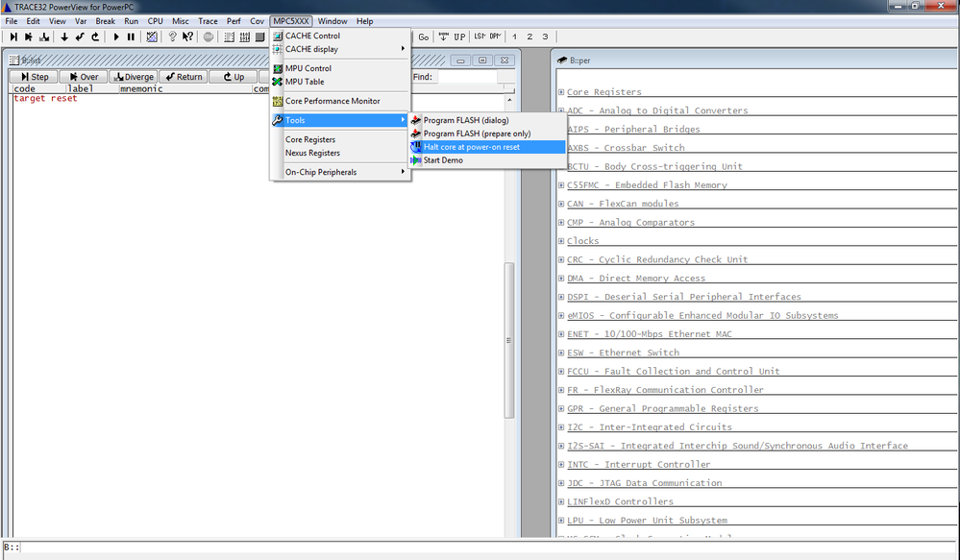Viewport: 960px width, 560px height.
Task: Click the source listing toolbar icon
Action: pos(229,37)
